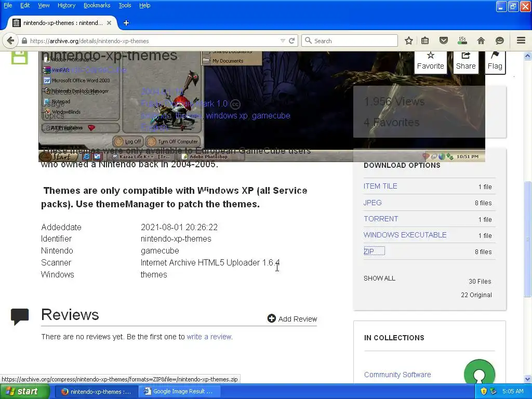This screenshot has height=399, width=532.
Task: Click the Creative Commons icon near Public Domain Mark
Action: pyautogui.click(x=235, y=104)
